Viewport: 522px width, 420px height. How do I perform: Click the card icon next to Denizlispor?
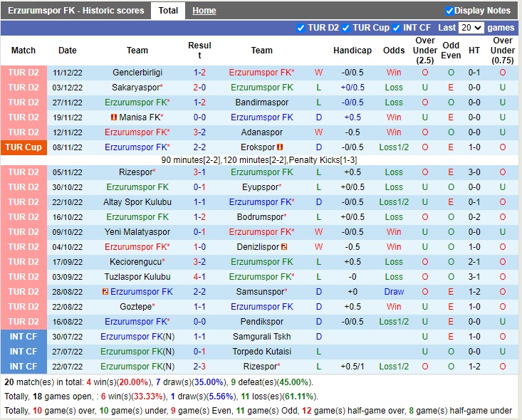pos(284,247)
